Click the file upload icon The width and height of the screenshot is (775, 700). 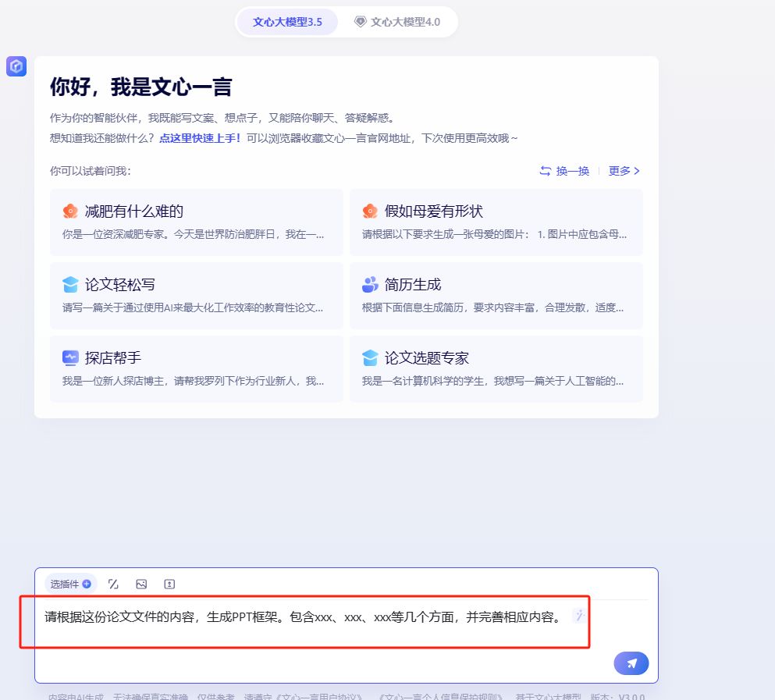(x=169, y=585)
